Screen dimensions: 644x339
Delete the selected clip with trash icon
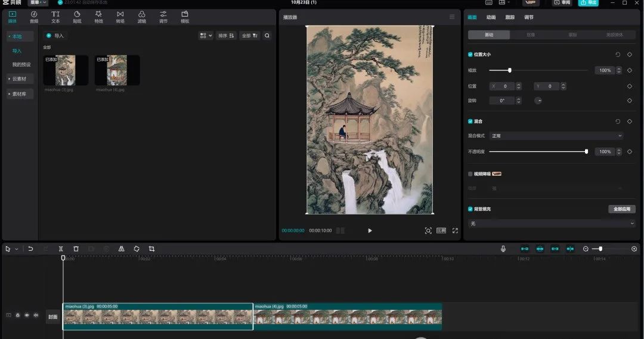coord(76,248)
